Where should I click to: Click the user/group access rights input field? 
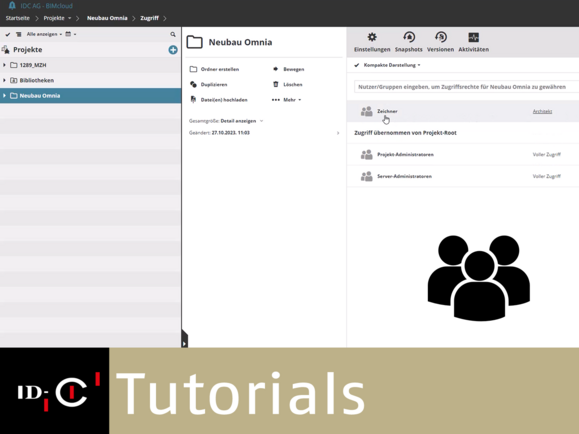(466, 87)
